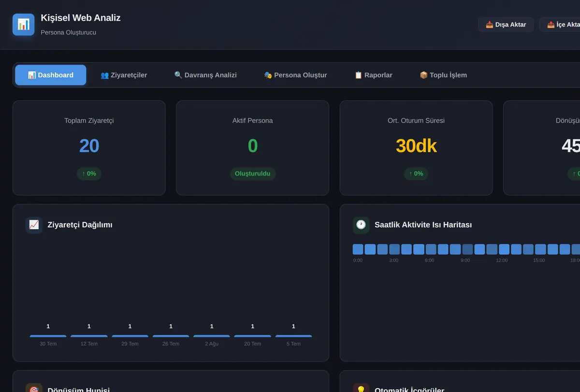This screenshot has height=392, width=580.
Task: Click the Toplam Ziyaretçi value 20
Action: point(89,146)
